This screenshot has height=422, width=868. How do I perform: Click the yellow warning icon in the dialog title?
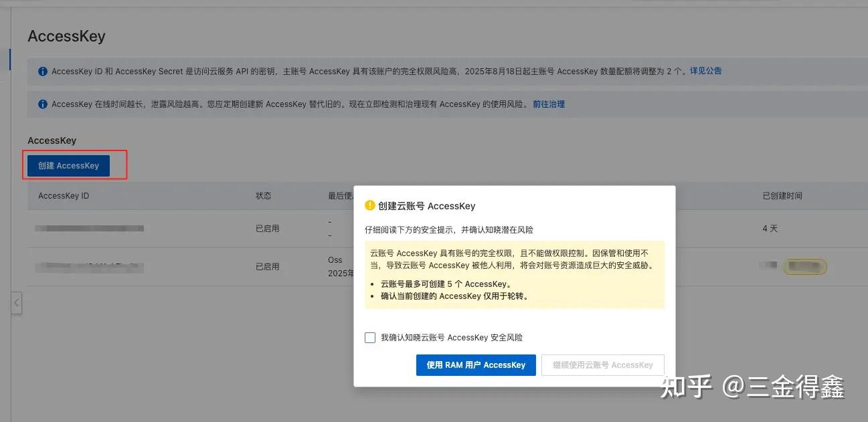369,206
